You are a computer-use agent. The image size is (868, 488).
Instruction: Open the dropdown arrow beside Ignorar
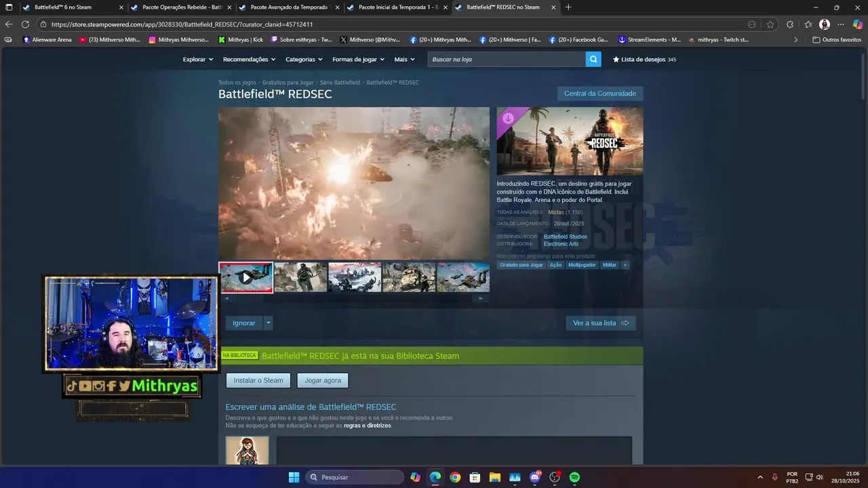coord(269,323)
